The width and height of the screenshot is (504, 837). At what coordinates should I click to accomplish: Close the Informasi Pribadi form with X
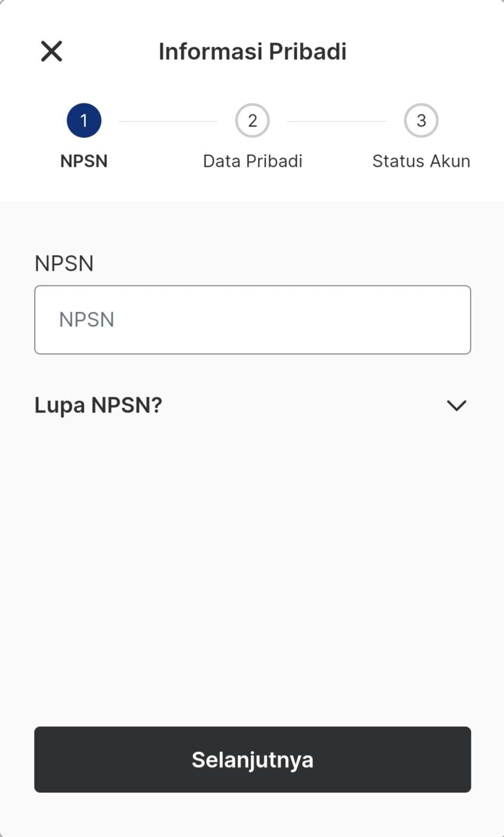(51, 51)
